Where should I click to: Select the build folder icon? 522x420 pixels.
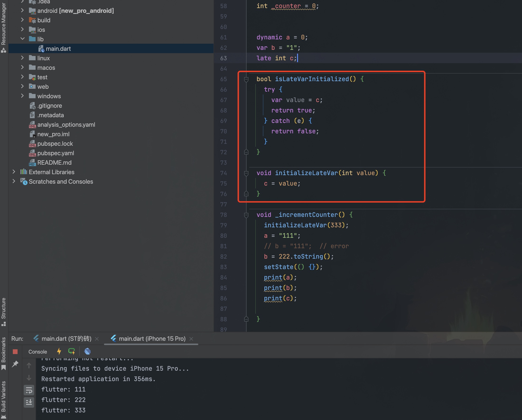pyautogui.click(x=32, y=20)
